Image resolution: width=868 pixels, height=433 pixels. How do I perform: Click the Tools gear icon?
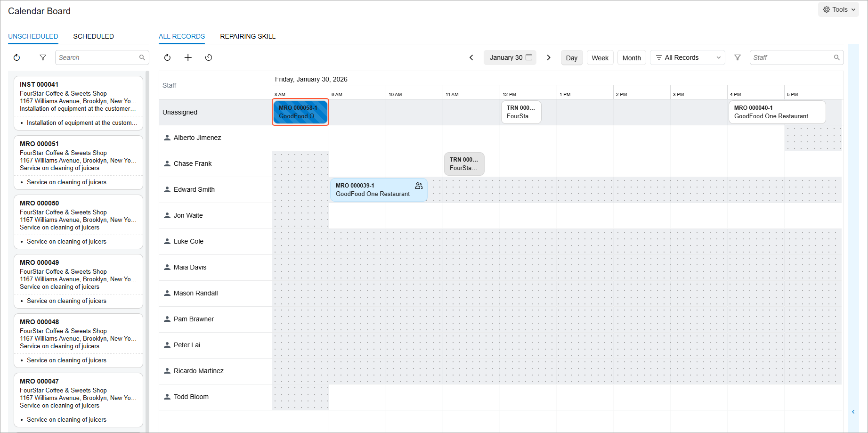click(x=827, y=9)
